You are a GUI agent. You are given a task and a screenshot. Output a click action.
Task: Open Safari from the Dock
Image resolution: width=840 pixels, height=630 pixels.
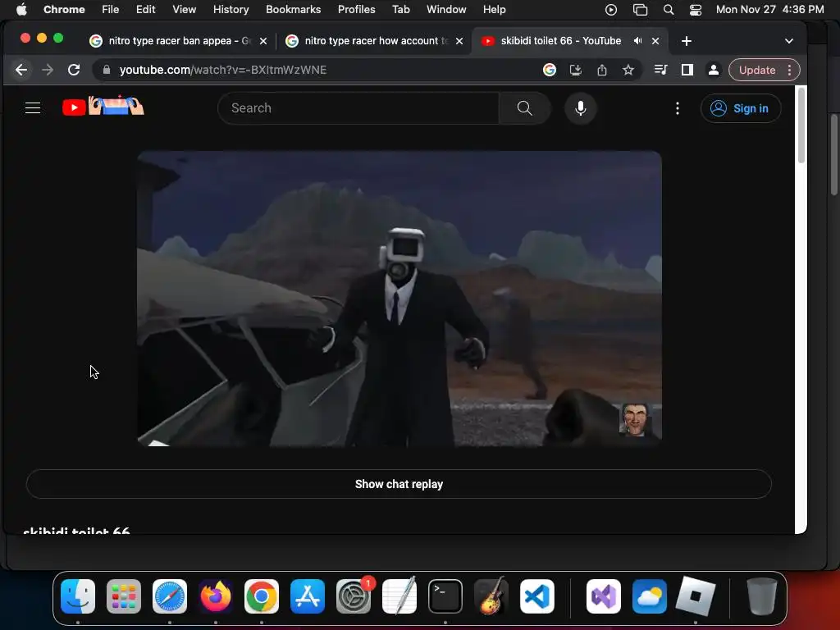click(169, 596)
